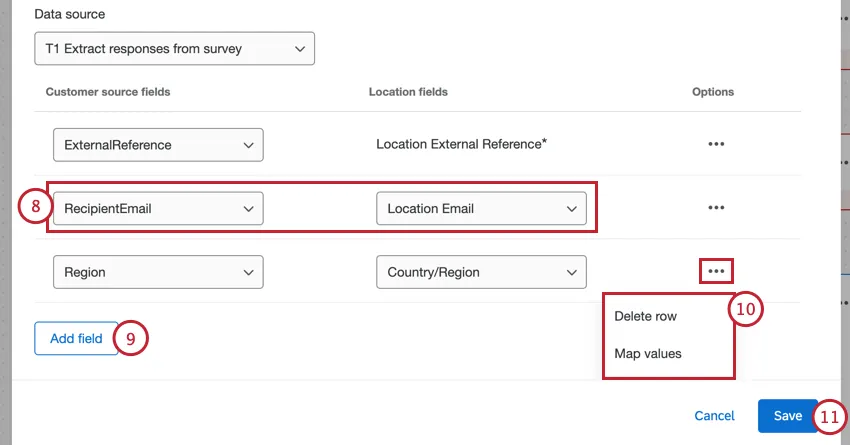This screenshot has height=445, width=850.
Task: Click the Add field button
Action: (76, 338)
